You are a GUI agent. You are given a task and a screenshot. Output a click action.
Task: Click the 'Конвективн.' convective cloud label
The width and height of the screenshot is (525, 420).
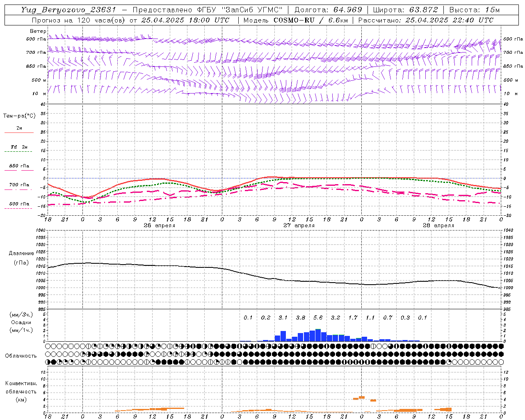[x=21, y=383]
